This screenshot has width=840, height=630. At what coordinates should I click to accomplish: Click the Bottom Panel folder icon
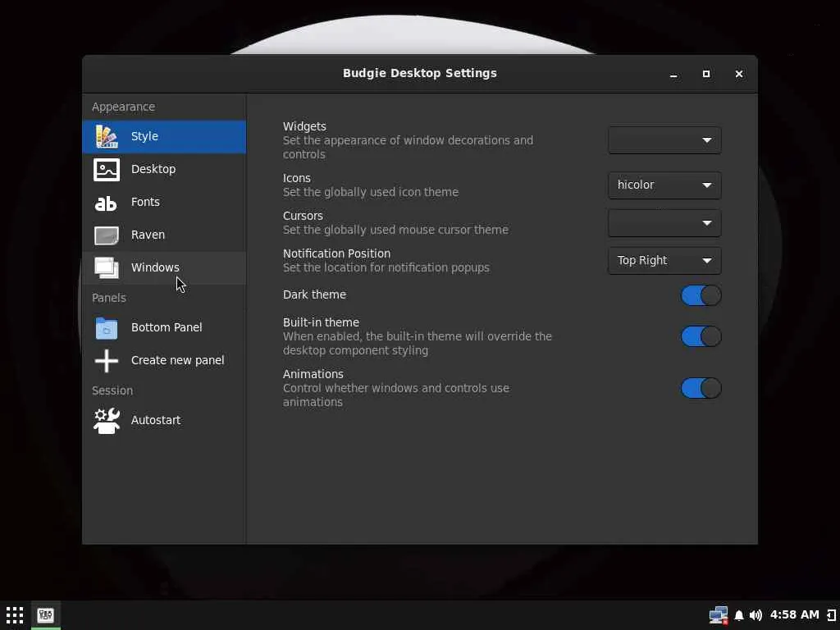click(106, 328)
